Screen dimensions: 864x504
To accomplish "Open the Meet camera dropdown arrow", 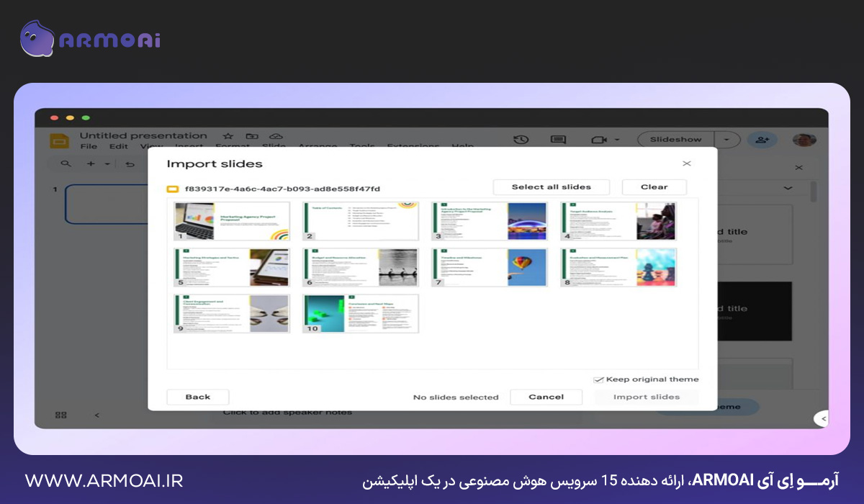I will click(616, 139).
